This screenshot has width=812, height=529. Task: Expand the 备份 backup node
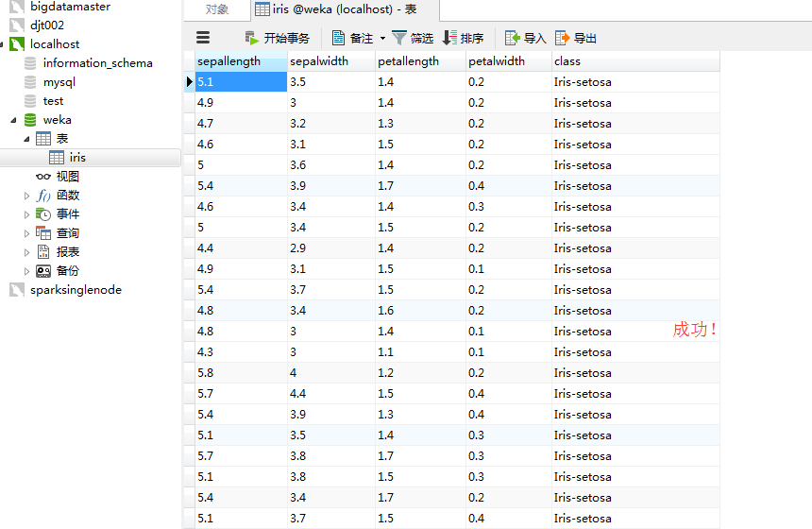pyautogui.click(x=27, y=271)
